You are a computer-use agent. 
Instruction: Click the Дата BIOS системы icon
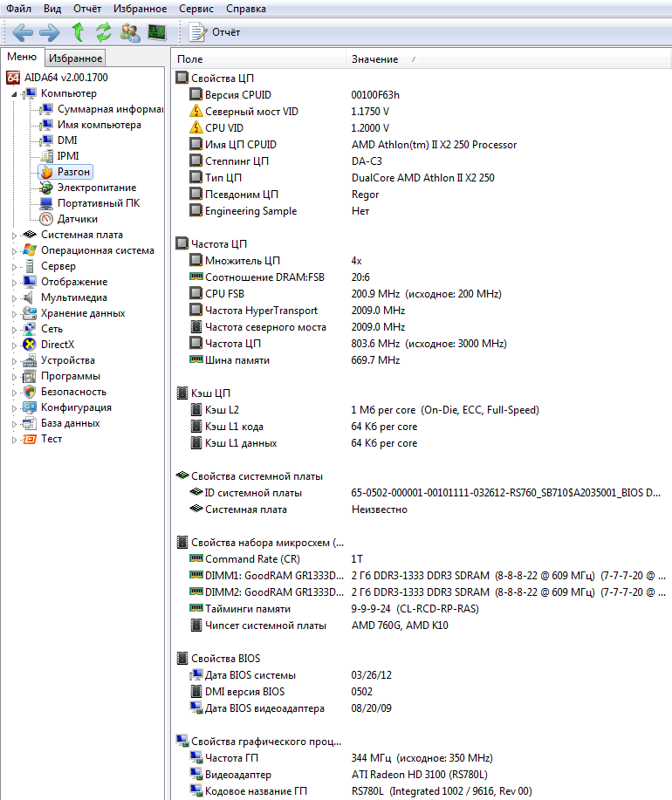pyautogui.click(x=196, y=675)
